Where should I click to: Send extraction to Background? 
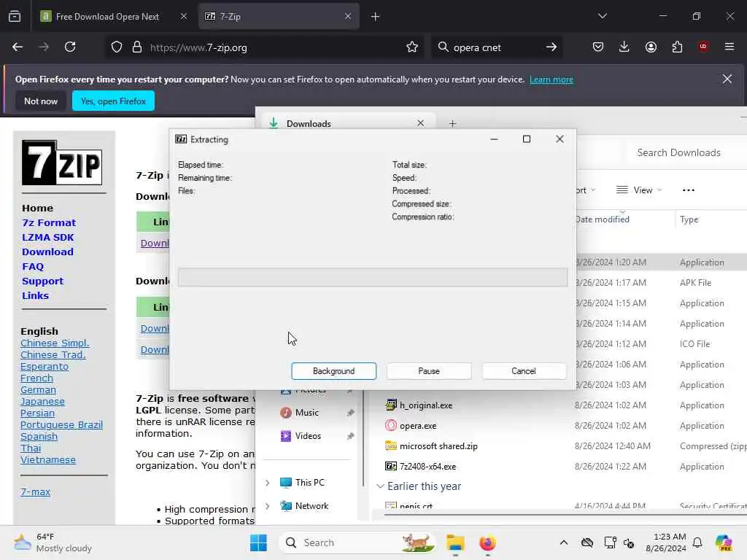tap(333, 371)
